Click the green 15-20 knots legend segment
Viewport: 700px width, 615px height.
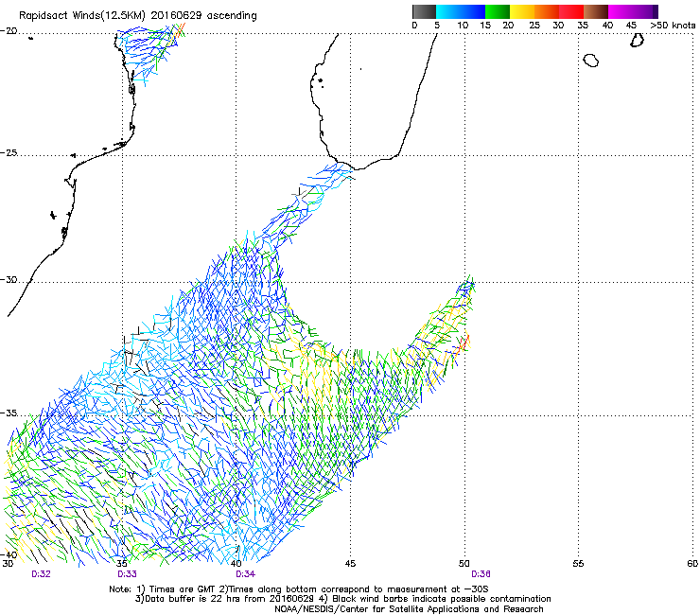[498, 11]
